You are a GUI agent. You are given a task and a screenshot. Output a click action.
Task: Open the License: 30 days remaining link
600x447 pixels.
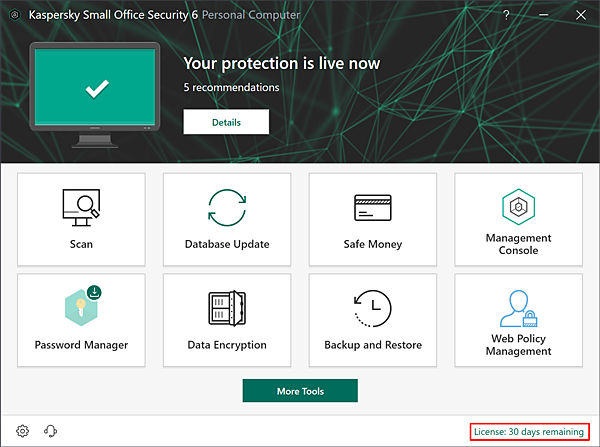(x=528, y=431)
